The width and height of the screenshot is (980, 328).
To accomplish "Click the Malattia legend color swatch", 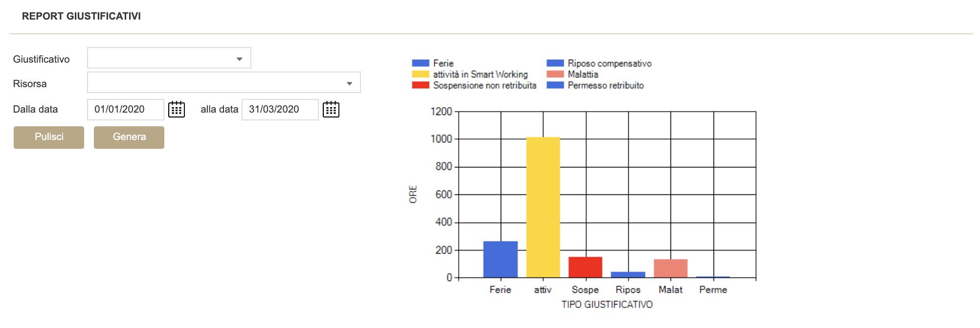I will 555,74.
